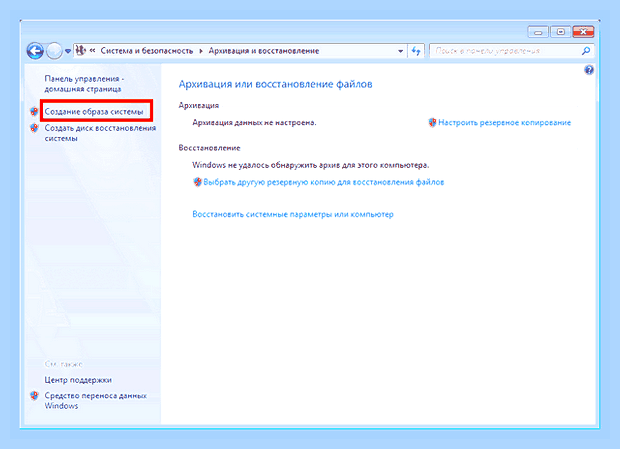Screen dimensions: 620x449
Task: Click the 'Восстановление' section label
Action: (x=209, y=148)
